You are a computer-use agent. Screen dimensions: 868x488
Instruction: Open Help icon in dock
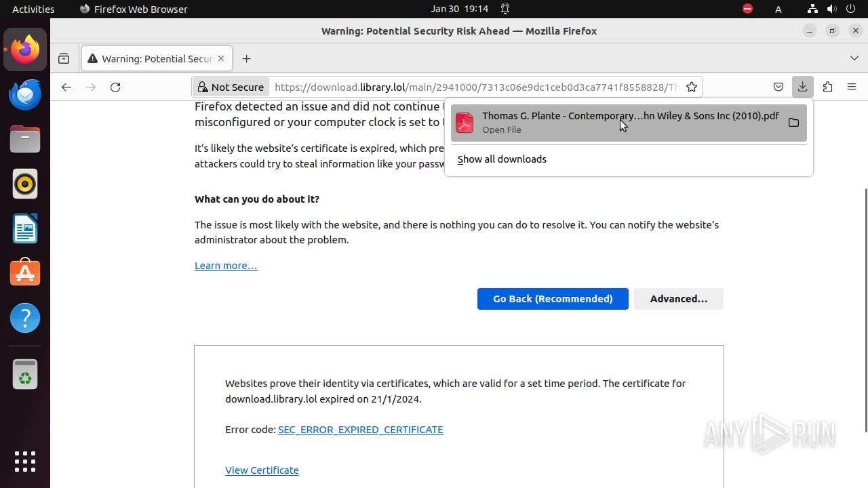25,318
